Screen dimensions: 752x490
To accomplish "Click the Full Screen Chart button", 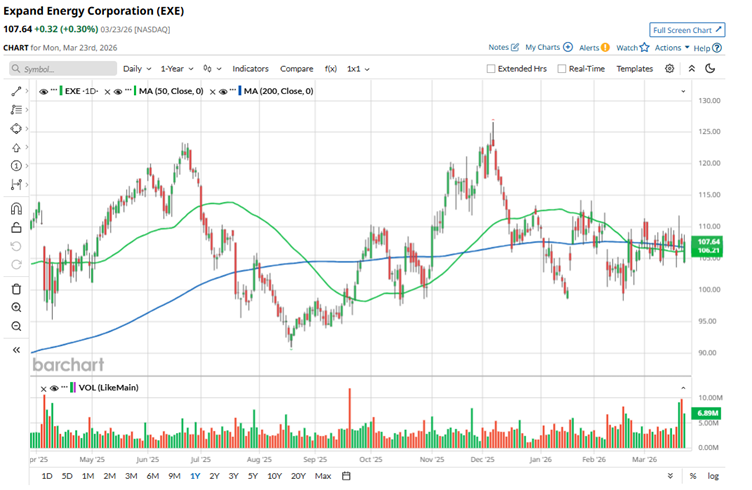I will coord(686,30).
